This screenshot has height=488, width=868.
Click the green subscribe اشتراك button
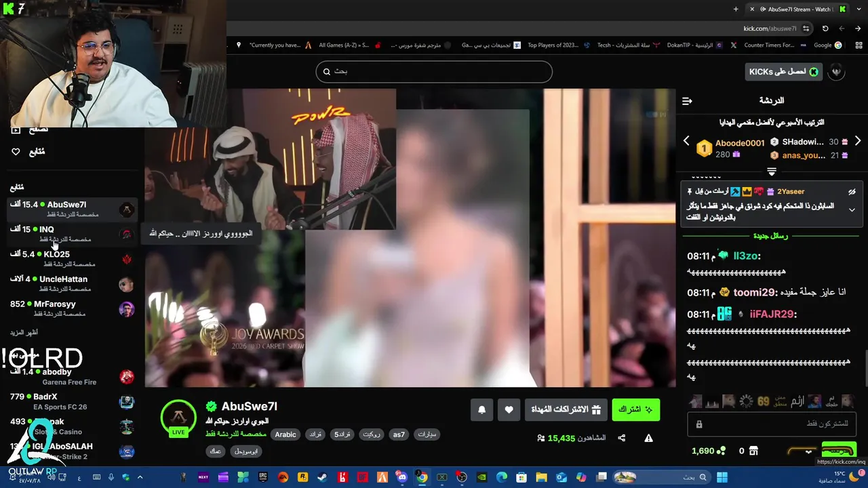[635, 409]
